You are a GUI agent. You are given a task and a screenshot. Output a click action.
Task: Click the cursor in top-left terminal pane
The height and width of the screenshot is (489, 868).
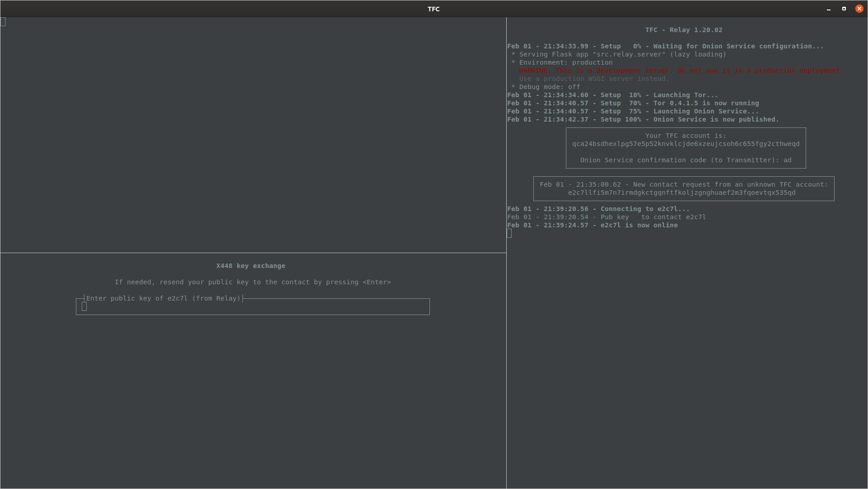pyautogui.click(x=3, y=22)
